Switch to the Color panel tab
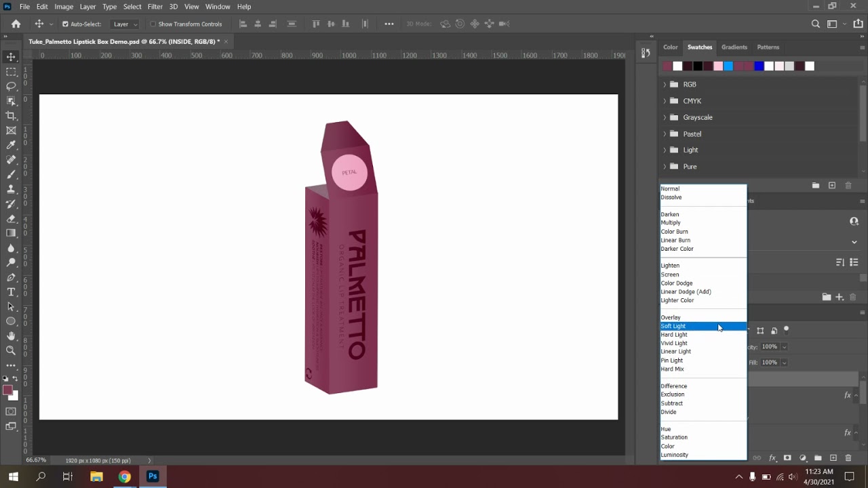The width and height of the screenshot is (868, 488). (x=671, y=47)
